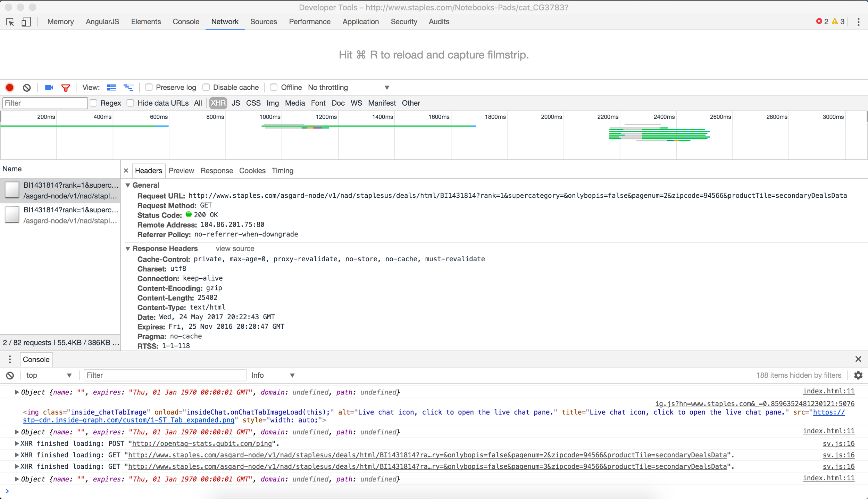Type in the network filter field
Viewport: 868px width, 499px height.
(44, 103)
